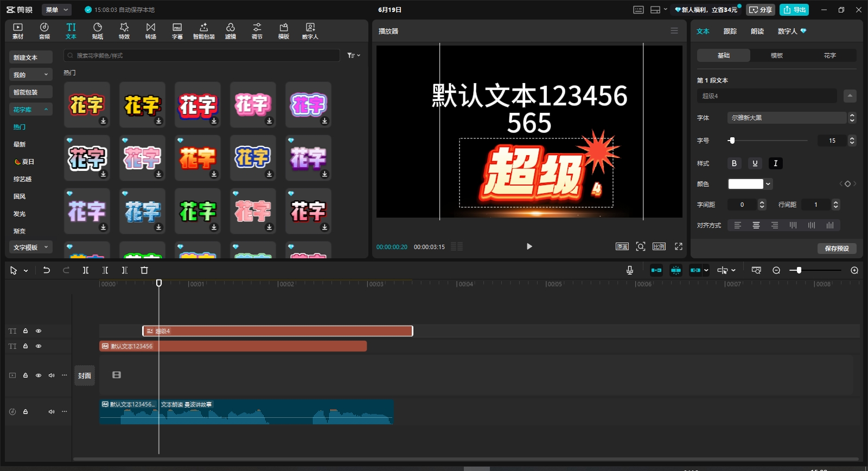This screenshot has height=471, width=868.
Task: Click the 保存预设 button
Action: 837,249
